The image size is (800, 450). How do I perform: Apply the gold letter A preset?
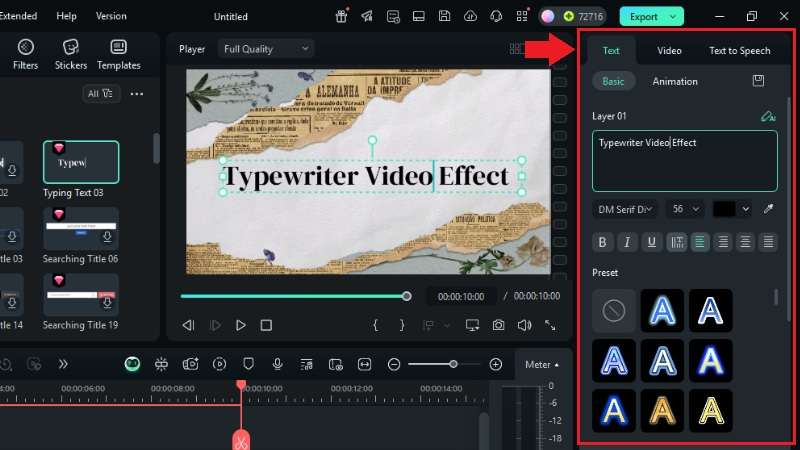(x=662, y=410)
